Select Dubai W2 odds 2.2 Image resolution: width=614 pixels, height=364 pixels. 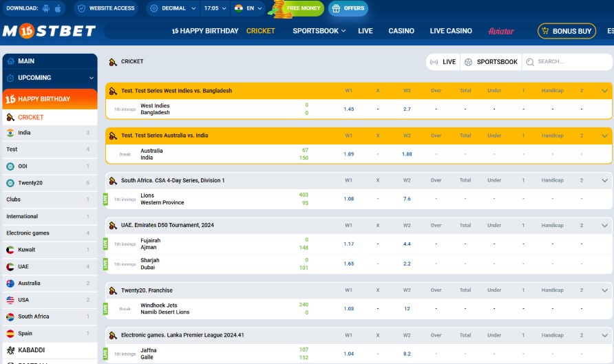(407, 264)
